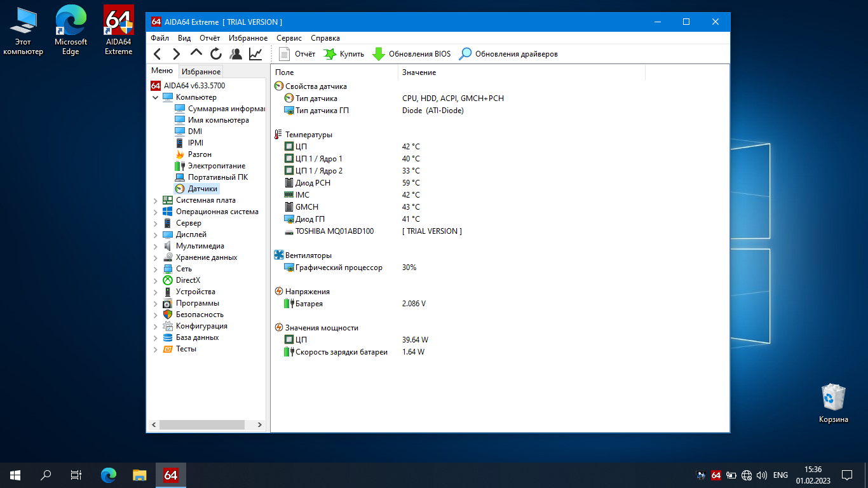Image resolution: width=868 pixels, height=488 pixels.
Task: Expand the Операционная система node
Action: (156, 212)
